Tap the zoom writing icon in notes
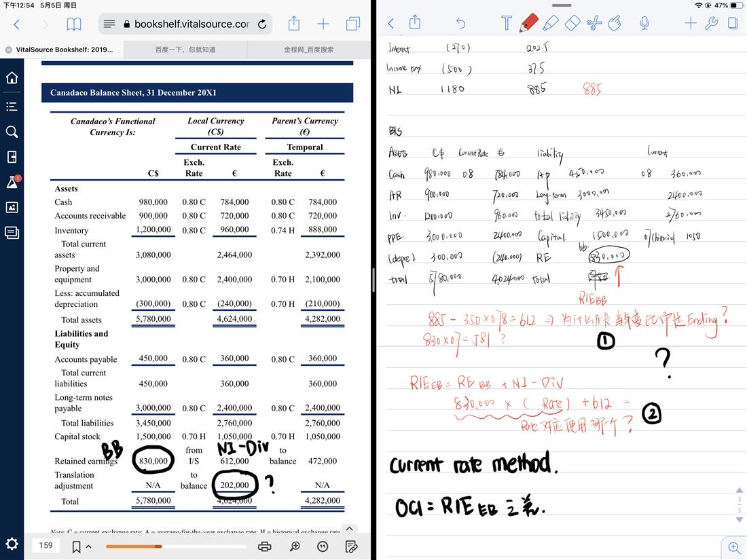Viewport: 747px width, 560px height. 734,547
